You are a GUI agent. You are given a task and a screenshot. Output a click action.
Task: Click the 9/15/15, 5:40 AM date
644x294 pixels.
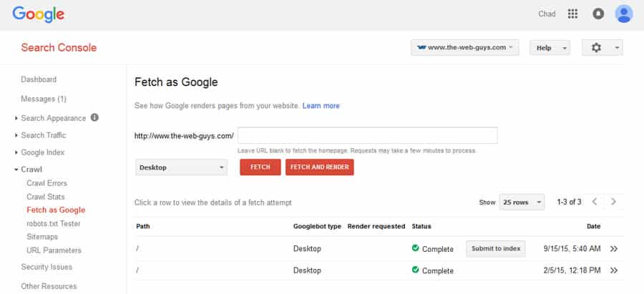pyautogui.click(x=572, y=249)
